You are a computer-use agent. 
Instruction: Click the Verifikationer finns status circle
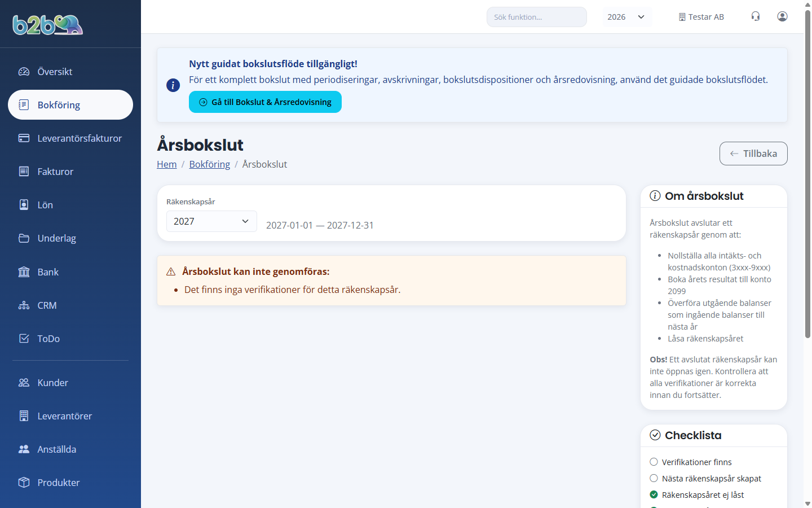pos(654,462)
